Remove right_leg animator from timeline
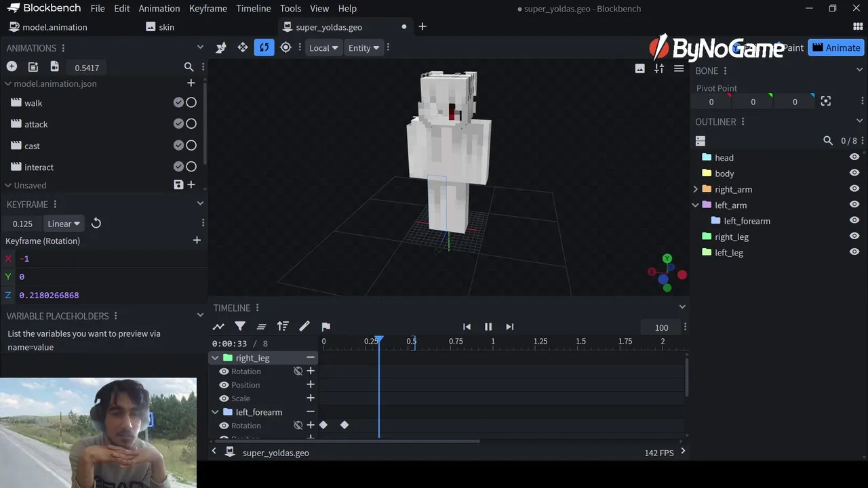 [x=311, y=357]
